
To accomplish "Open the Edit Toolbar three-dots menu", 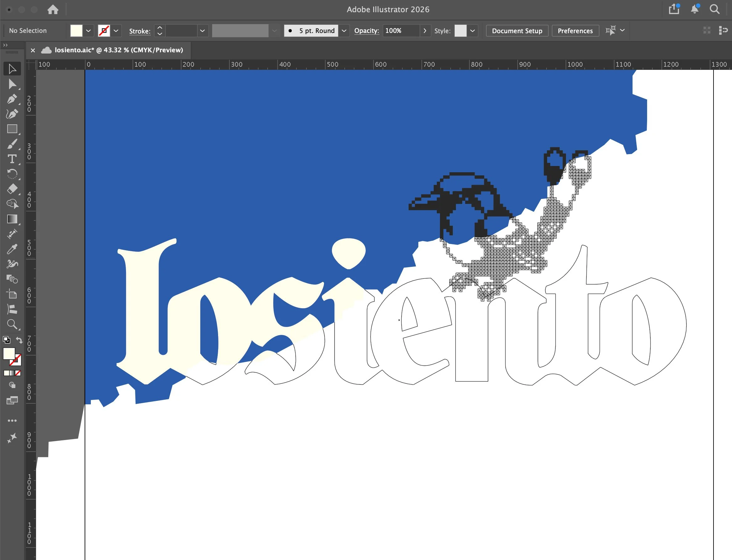I will click(12, 421).
